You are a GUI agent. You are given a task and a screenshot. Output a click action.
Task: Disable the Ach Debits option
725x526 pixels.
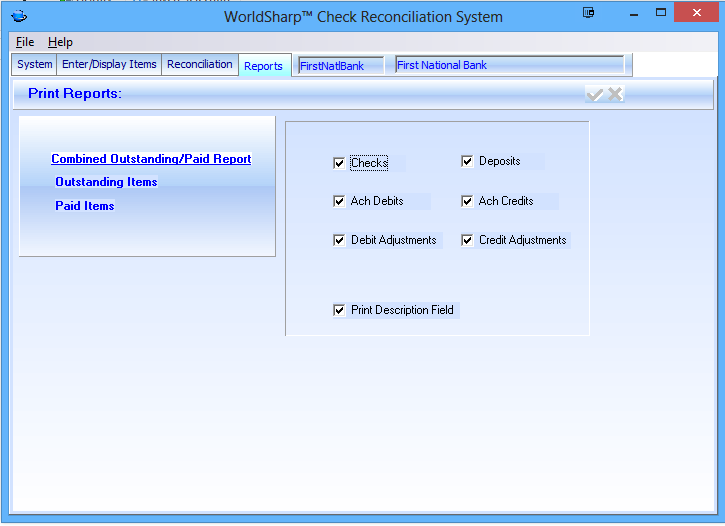coord(339,201)
